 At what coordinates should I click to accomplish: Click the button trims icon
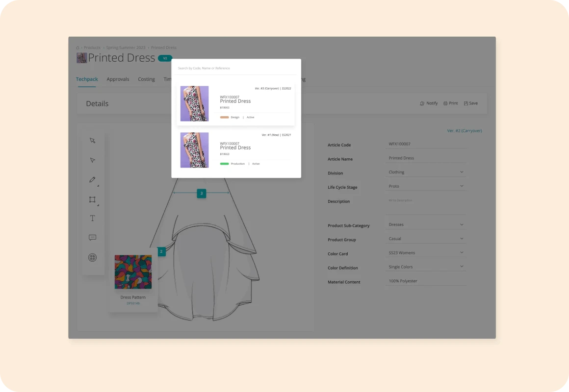92,257
